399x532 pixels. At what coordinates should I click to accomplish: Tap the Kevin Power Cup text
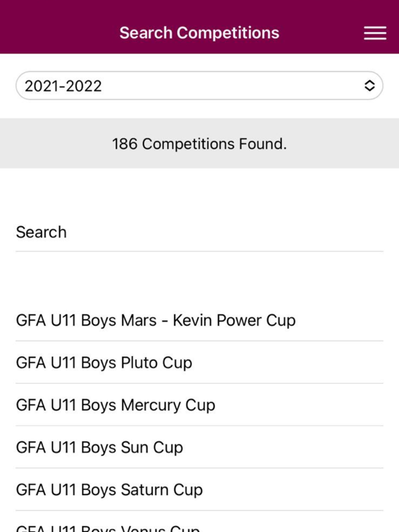click(x=234, y=320)
